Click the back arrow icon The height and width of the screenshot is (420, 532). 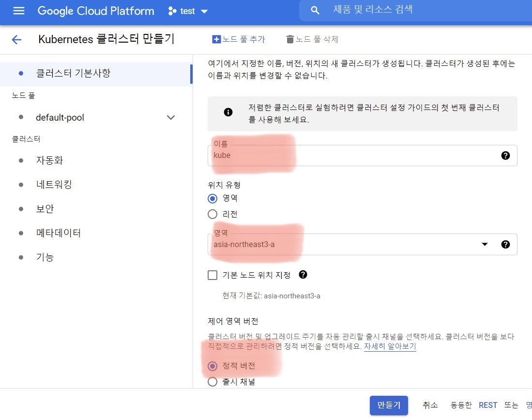(16, 39)
